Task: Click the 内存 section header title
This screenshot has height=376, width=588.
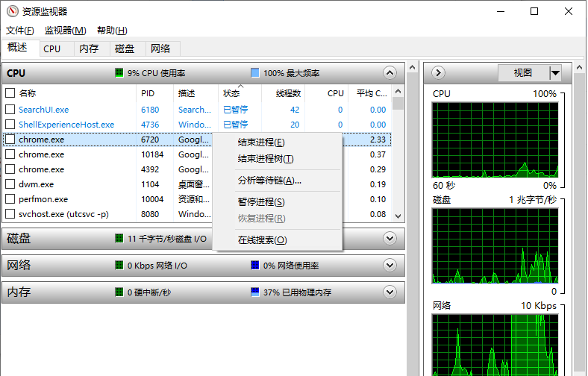Action: click(x=19, y=292)
